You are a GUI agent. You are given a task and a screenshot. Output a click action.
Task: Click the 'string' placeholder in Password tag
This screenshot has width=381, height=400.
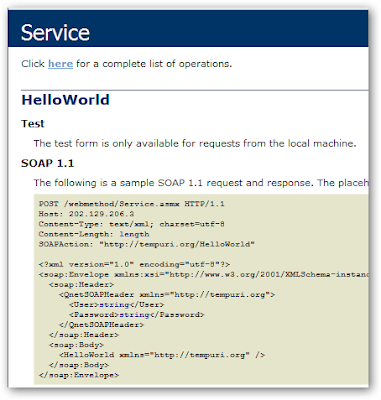pyautogui.click(x=134, y=315)
